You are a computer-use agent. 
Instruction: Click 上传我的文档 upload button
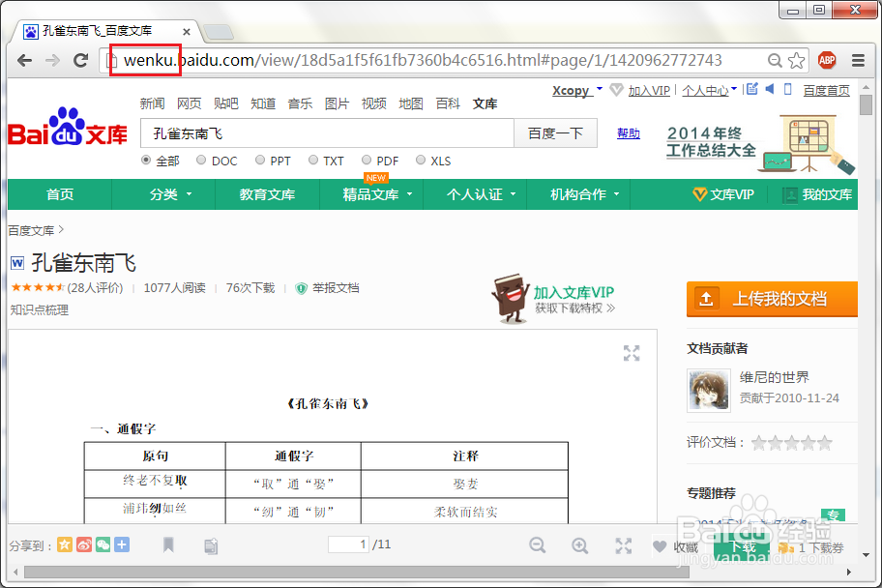pos(773,299)
